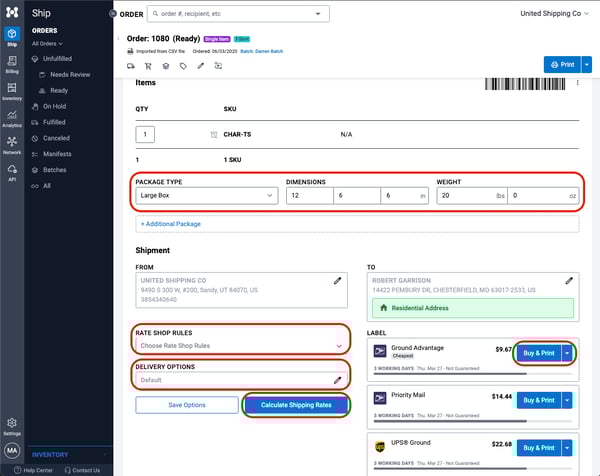Click the pencil edit icon beside Delivery Options

pos(337,380)
